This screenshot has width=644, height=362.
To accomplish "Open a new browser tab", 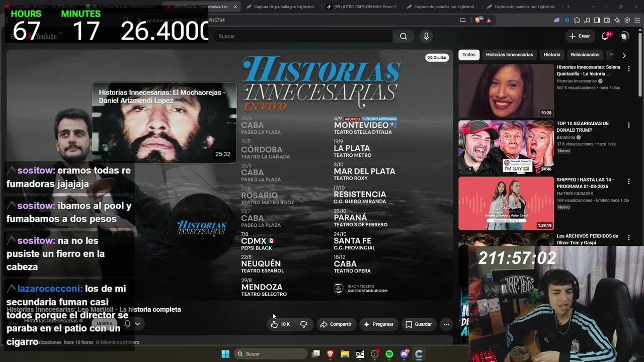I will tap(569, 7).
